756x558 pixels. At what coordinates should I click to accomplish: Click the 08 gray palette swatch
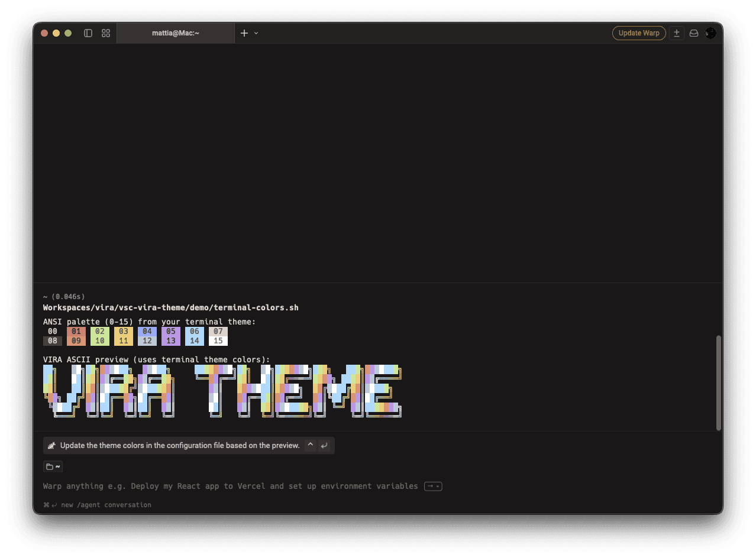point(53,341)
